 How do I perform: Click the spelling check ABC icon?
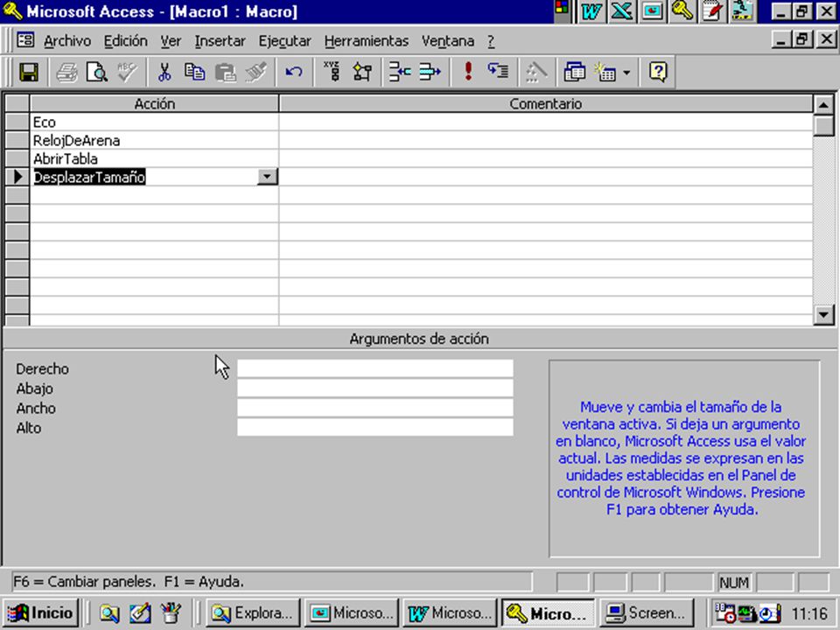127,72
